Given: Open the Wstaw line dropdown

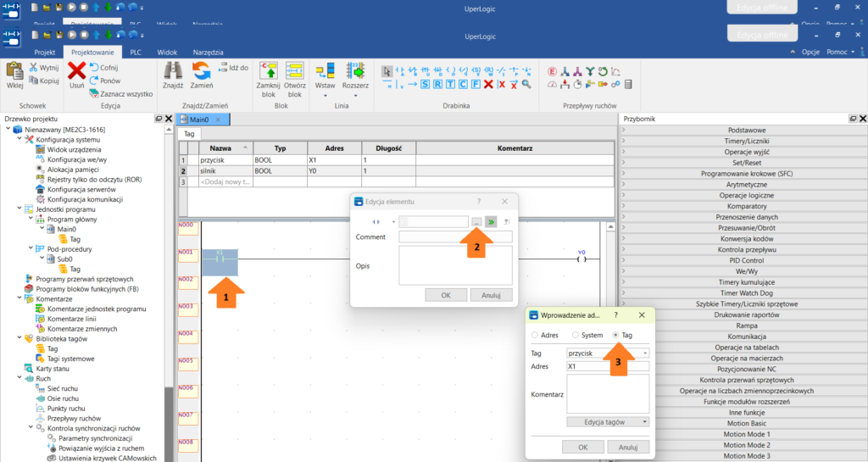Looking at the screenshot, I should click(325, 97).
